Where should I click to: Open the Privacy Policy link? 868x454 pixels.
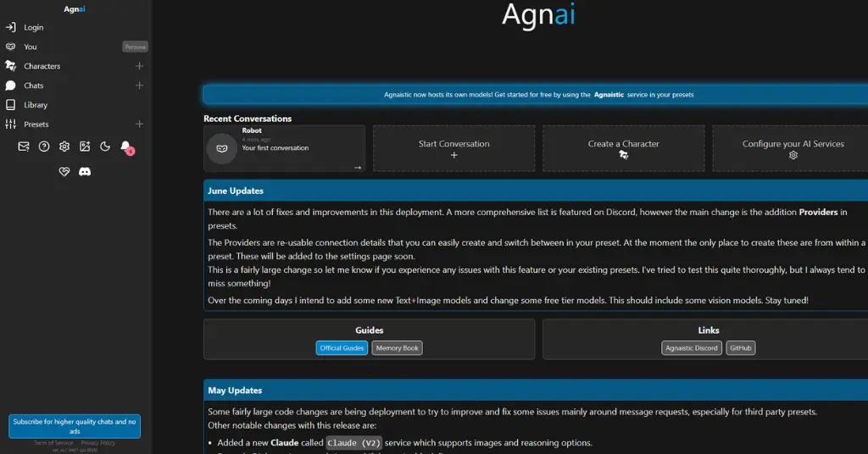point(98,443)
